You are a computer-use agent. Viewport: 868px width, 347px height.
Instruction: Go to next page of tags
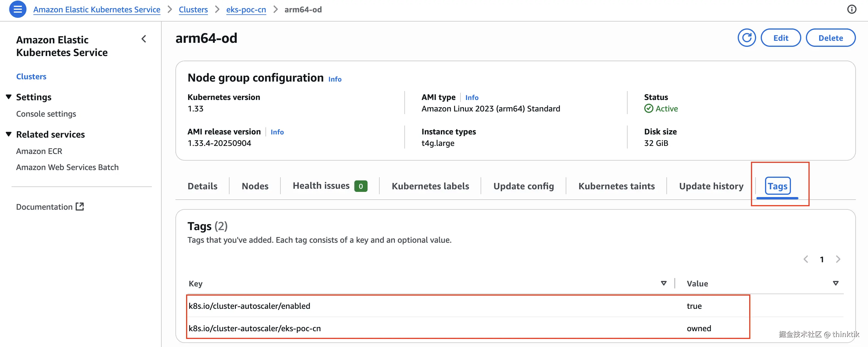(838, 259)
